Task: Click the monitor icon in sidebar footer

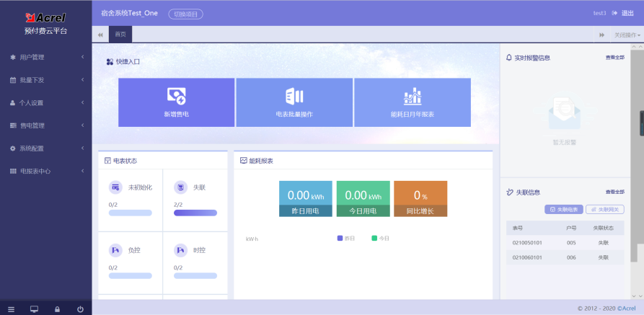Action: (34, 309)
